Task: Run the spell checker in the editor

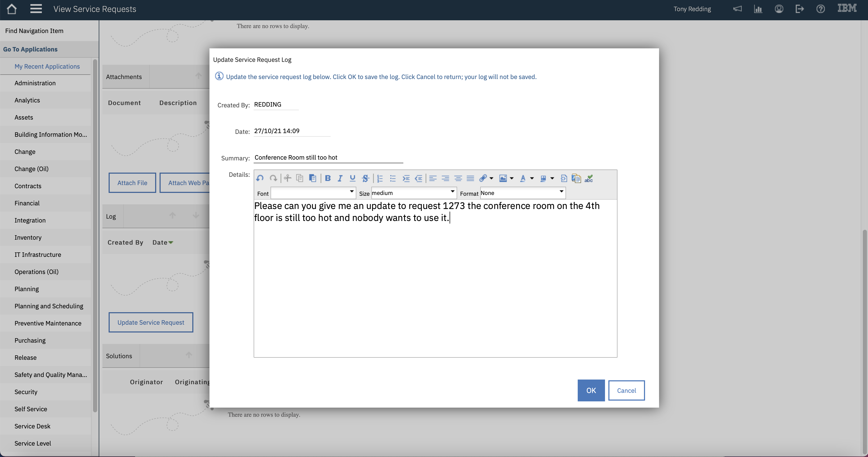Action: pos(589,178)
